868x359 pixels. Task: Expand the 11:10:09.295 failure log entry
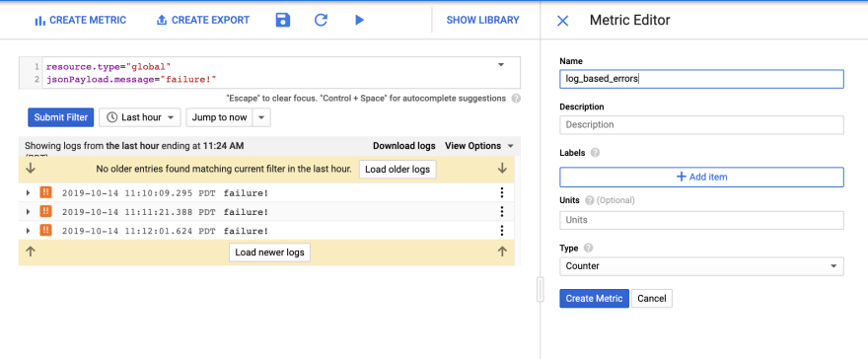click(x=29, y=193)
